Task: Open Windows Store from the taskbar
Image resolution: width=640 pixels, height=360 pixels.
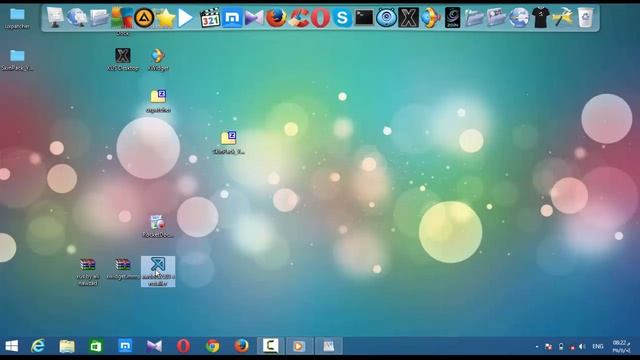Action: click(x=96, y=346)
